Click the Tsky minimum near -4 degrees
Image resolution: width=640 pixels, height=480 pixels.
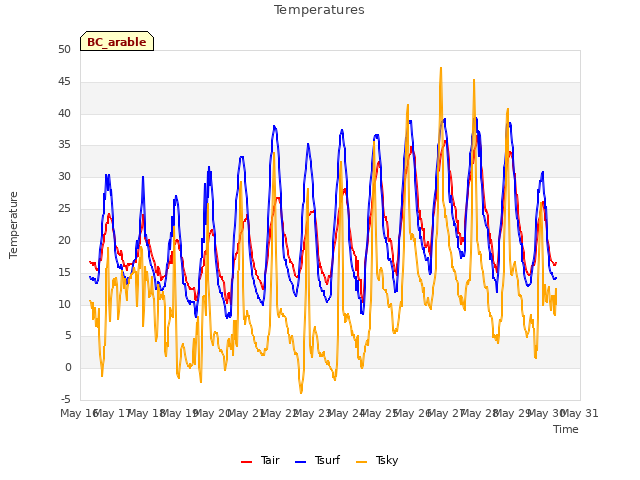[x=301, y=392]
